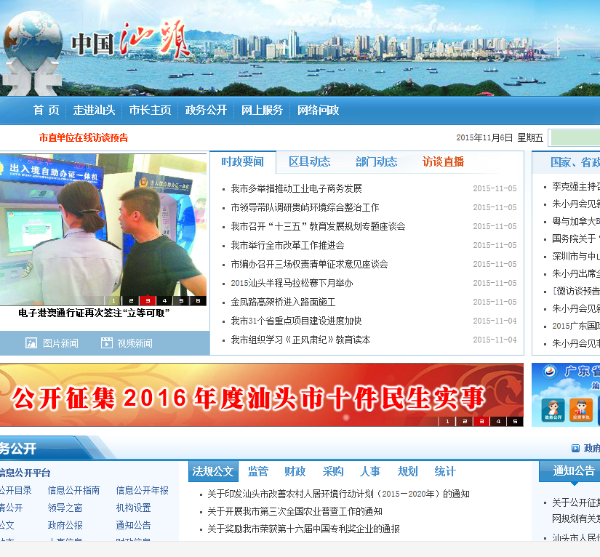This screenshot has height=557, width=600.
Task: Show slide 5 of the news photo carousel
Action: (181, 301)
